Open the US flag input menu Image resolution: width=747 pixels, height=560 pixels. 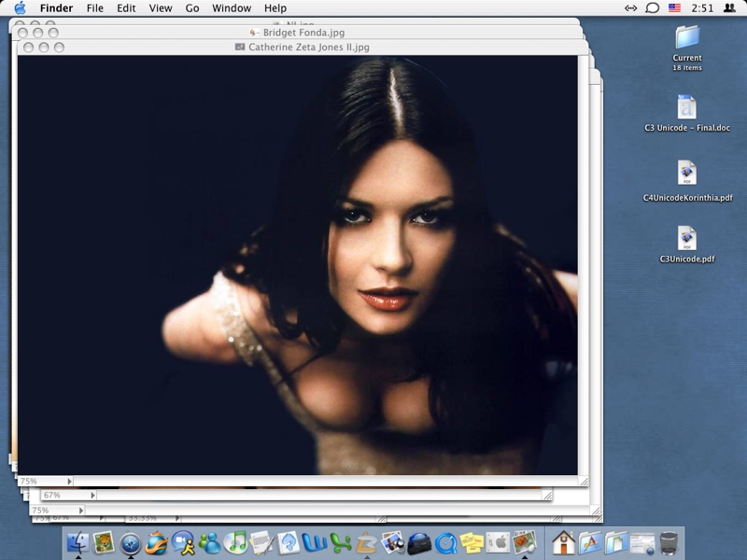(674, 7)
